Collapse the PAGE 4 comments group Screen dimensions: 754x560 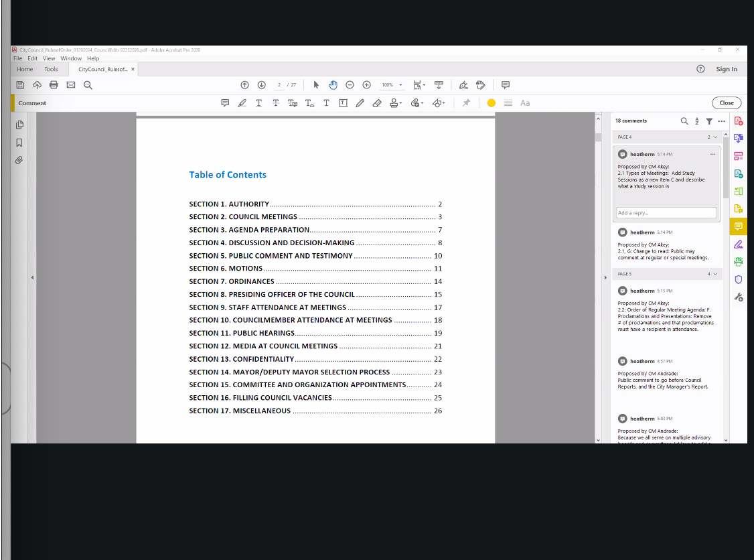click(x=716, y=137)
